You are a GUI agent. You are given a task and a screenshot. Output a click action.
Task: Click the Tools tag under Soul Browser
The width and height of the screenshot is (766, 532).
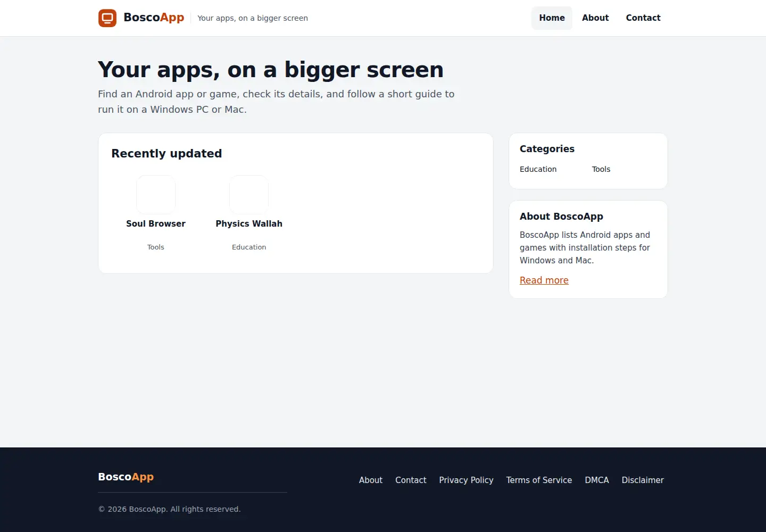pos(156,247)
